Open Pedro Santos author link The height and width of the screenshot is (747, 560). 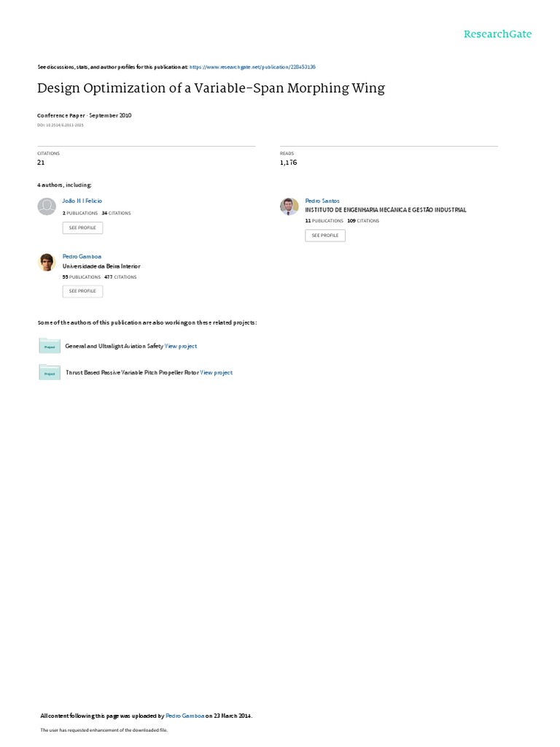pyautogui.click(x=322, y=201)
